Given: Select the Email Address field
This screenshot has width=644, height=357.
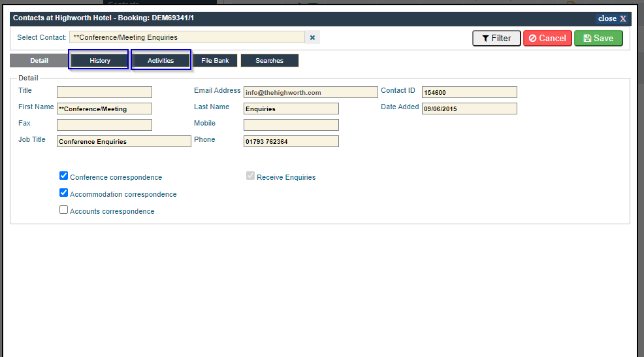Looking at the screenshot, I should (x=310, y=92).
